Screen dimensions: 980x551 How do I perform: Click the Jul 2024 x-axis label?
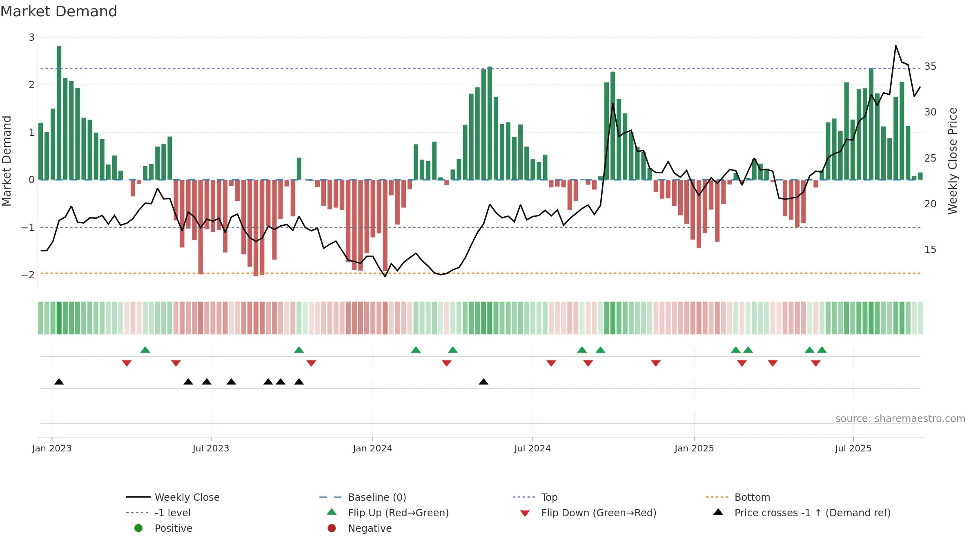tap(532, 449)
